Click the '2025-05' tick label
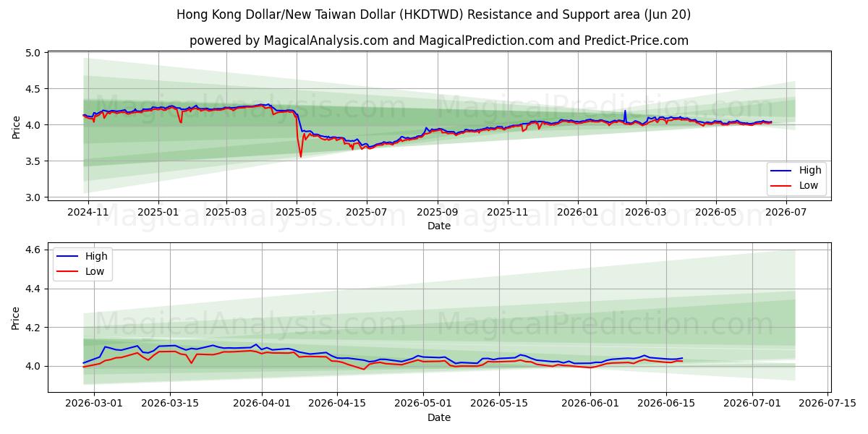This screenshot has width=868, height=434. point(296,212)
